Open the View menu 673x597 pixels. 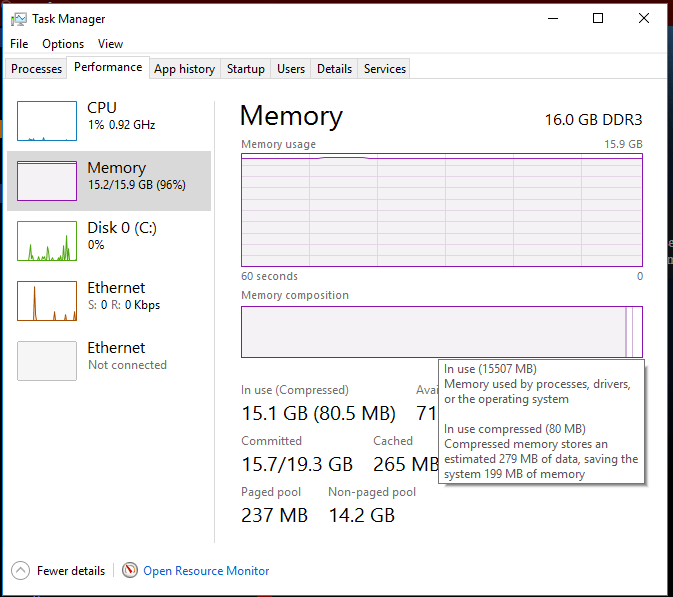(x=110, y=44)
